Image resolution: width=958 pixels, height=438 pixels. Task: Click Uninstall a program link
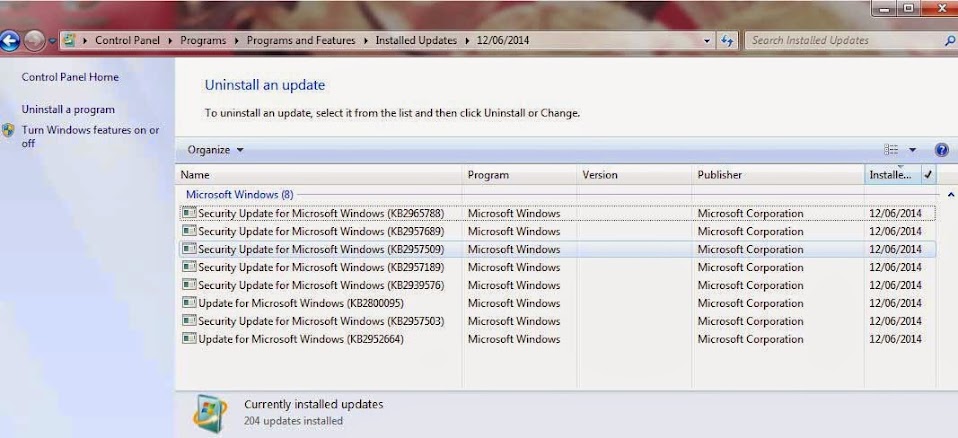coord(68,109)
